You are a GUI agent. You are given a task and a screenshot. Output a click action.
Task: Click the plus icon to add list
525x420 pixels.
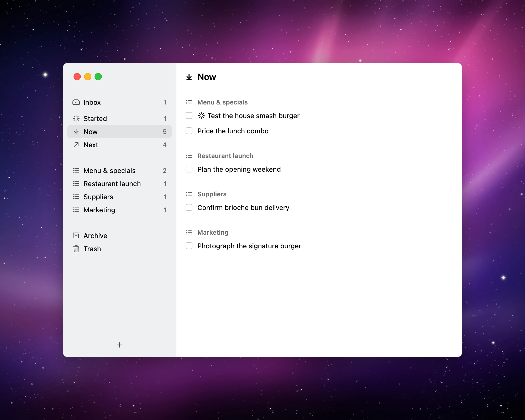coord(119,345)
